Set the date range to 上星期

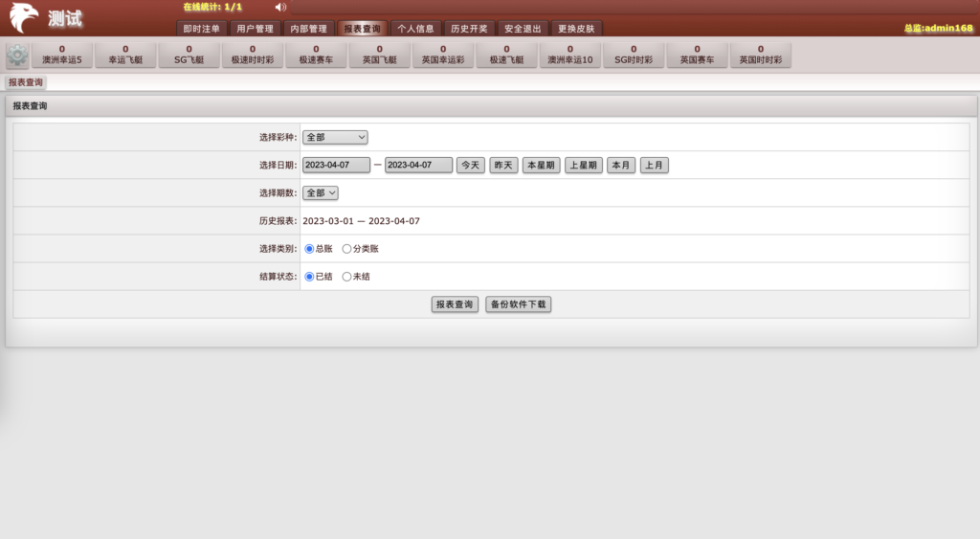coord(583,165)
